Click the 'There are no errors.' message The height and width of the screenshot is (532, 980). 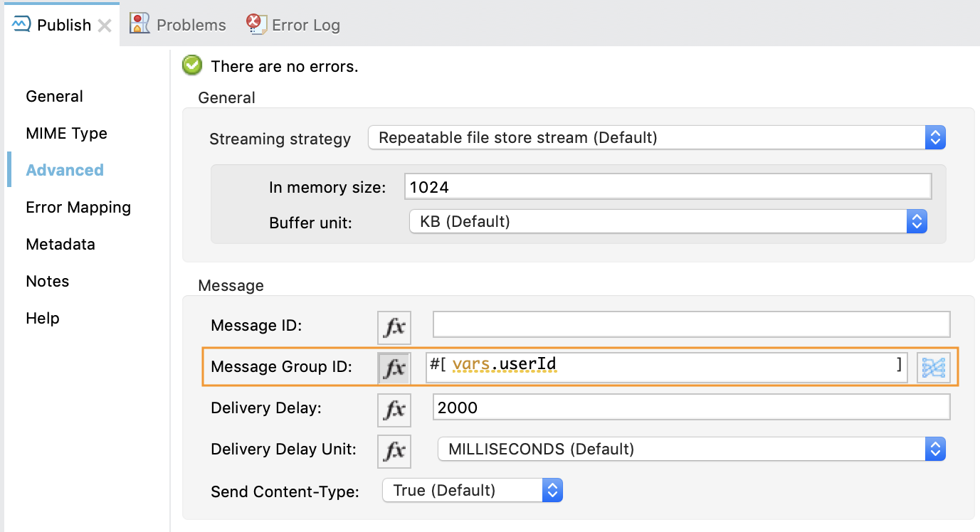click(x=285, y=67)
